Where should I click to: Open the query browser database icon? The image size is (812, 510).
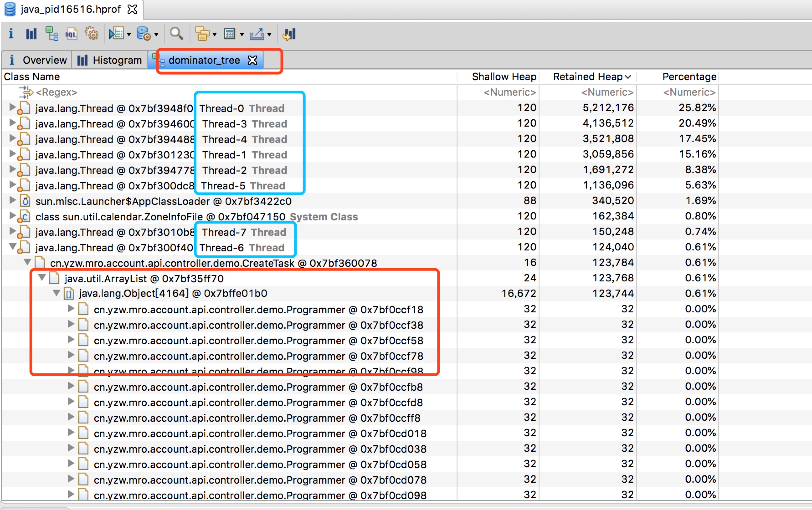[x=144, y=34]
